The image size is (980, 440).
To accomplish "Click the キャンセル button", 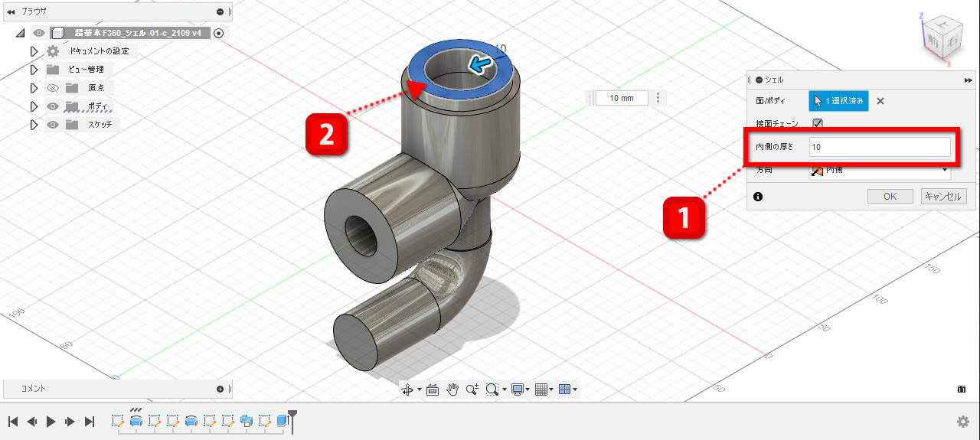I will 942,197.
